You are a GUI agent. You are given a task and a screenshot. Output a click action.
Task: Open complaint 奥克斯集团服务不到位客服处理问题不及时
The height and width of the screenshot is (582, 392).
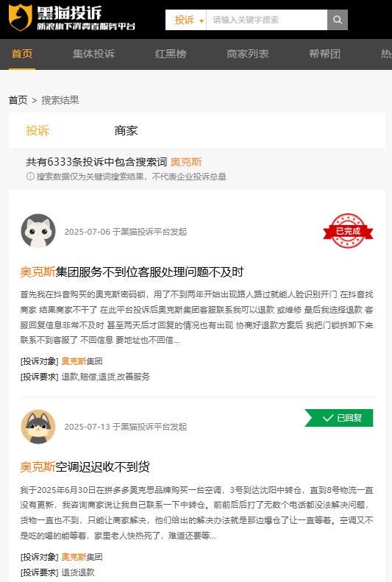click(132, 272)
